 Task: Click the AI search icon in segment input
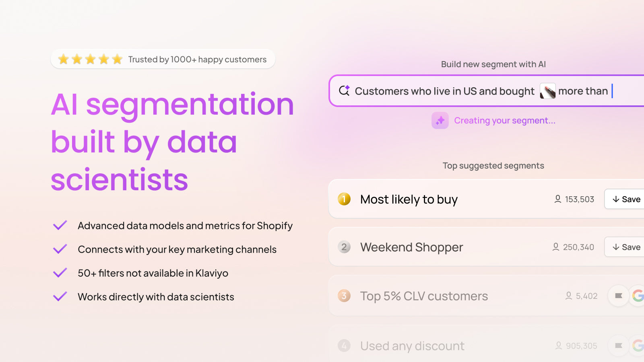344,91
